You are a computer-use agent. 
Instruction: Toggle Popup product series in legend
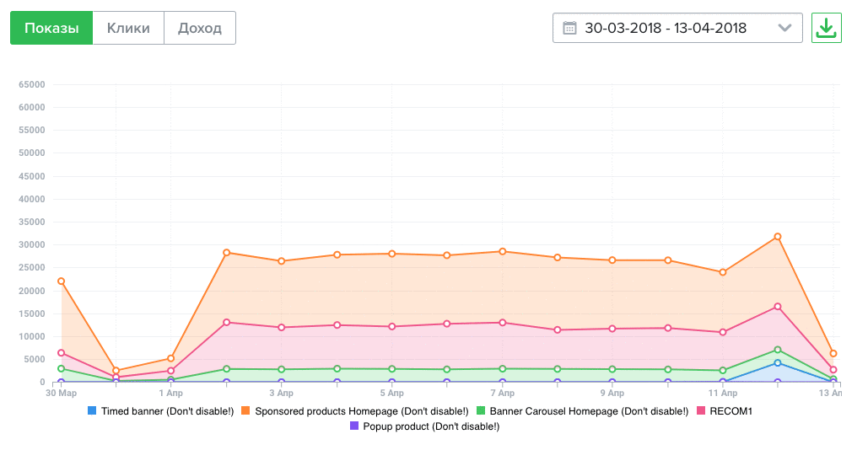tap(430, 426)
